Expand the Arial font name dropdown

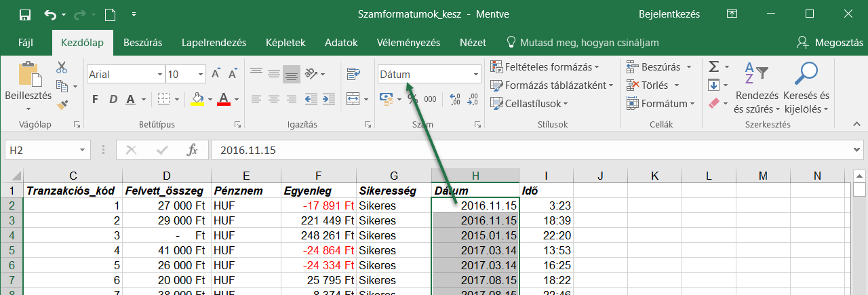coord(159,74)
